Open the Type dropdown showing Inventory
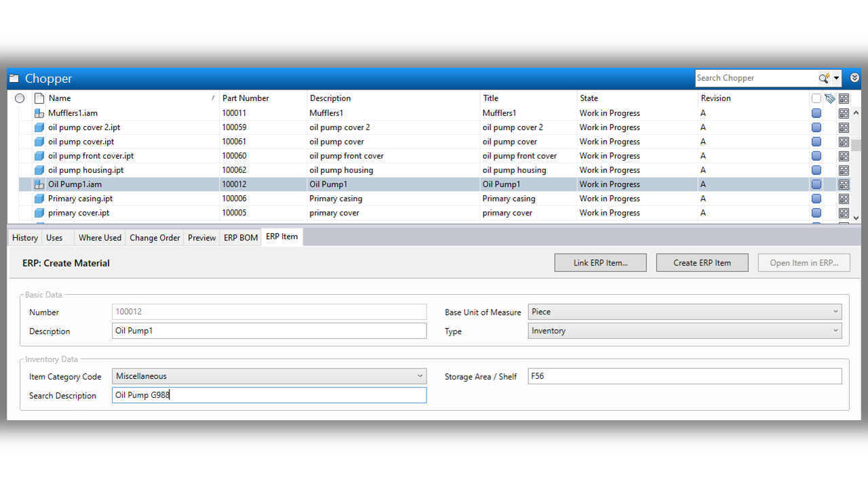Viewport: 868px width, 488px height. pyautogui.click(x=834, y=331)
